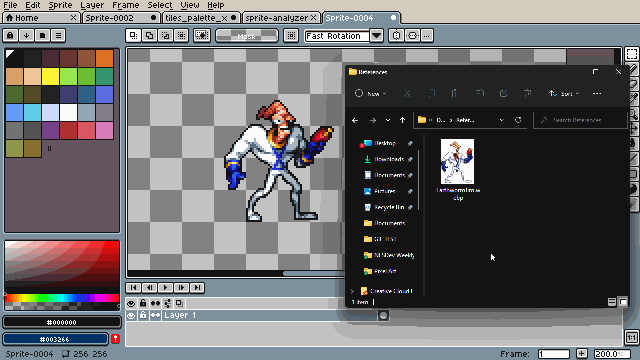
Task: Open the Sprite menu
Action: pyautogui.click(x=60, y=5)
